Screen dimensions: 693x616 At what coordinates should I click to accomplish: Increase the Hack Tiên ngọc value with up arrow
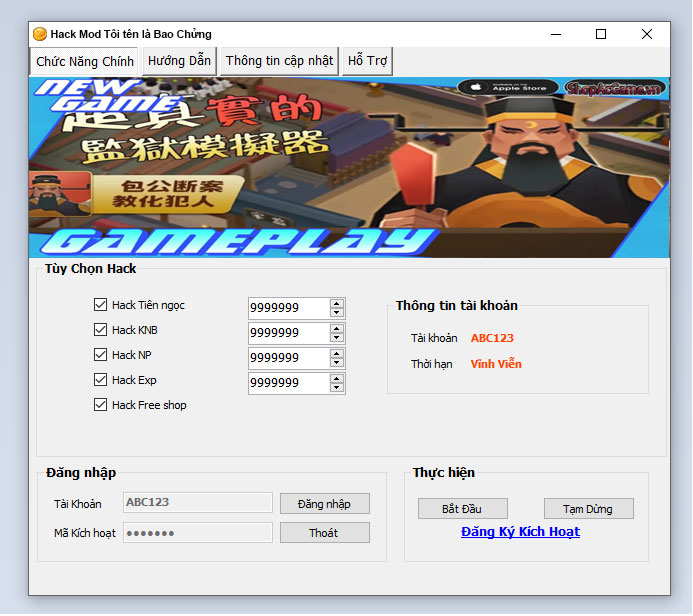[337, 304]
